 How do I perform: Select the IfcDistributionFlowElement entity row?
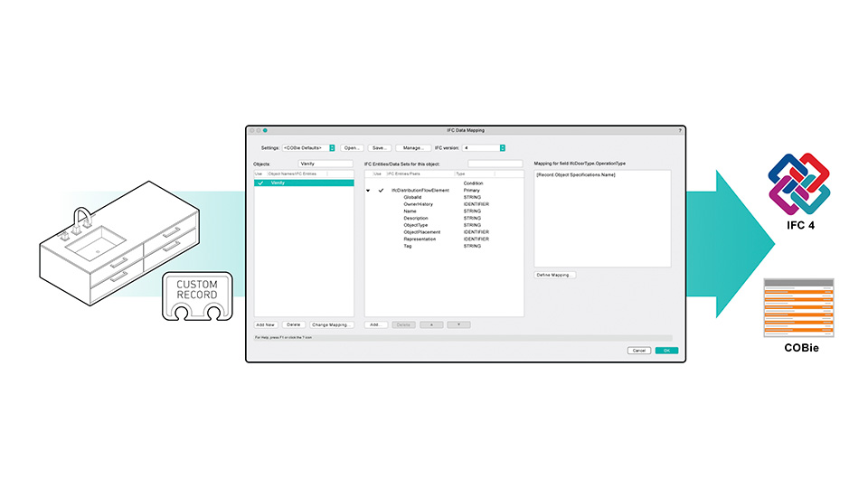click(444, 191)
